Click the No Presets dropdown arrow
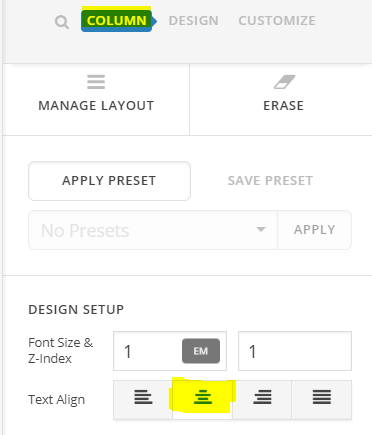 [261, 229]
